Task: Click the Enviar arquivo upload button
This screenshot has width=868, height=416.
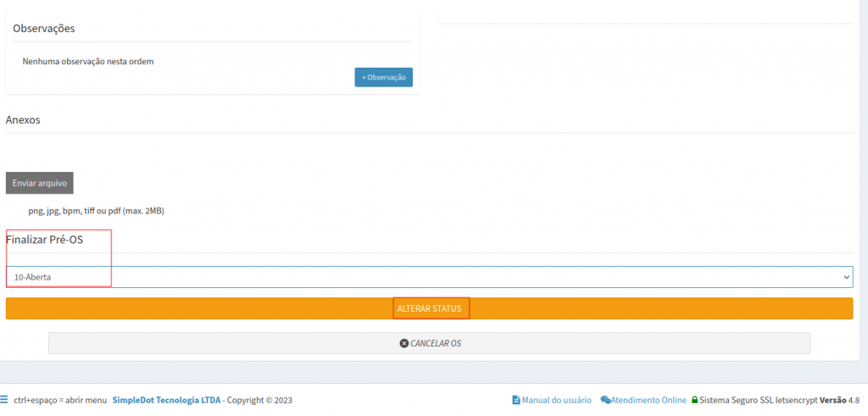Action: coord(40,183)
